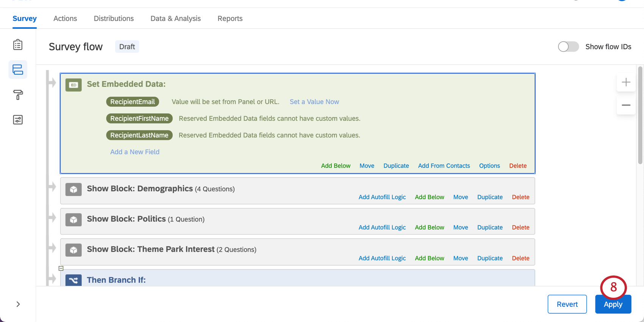644x322 pixels.
Task: Toggle Show flow IDs switch
Action: coord(568,47)
